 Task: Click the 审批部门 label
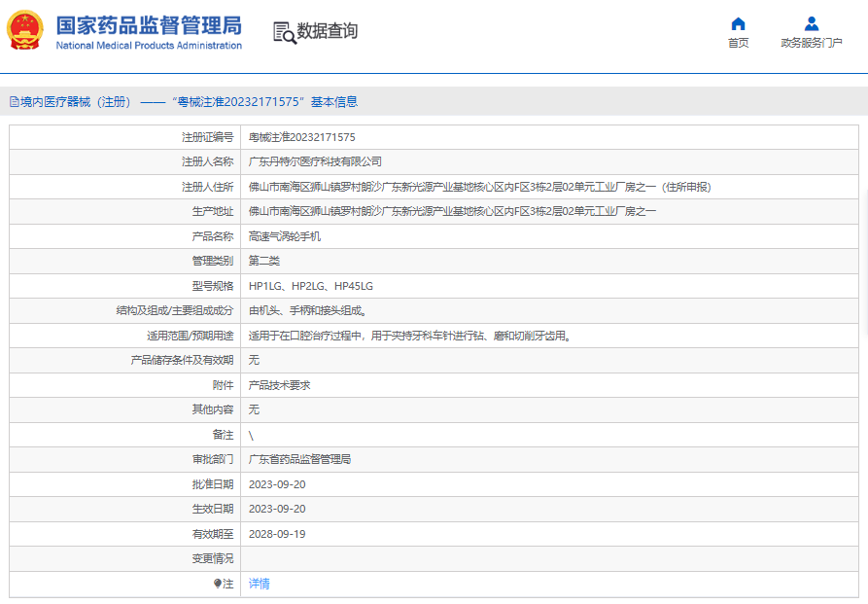pyautogui.click(x=213, y=459)
